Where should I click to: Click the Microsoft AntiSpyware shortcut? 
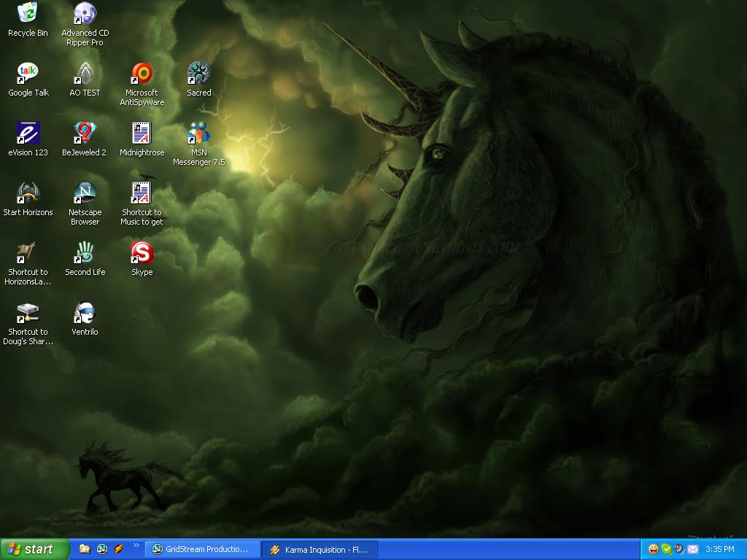(142, 73)
